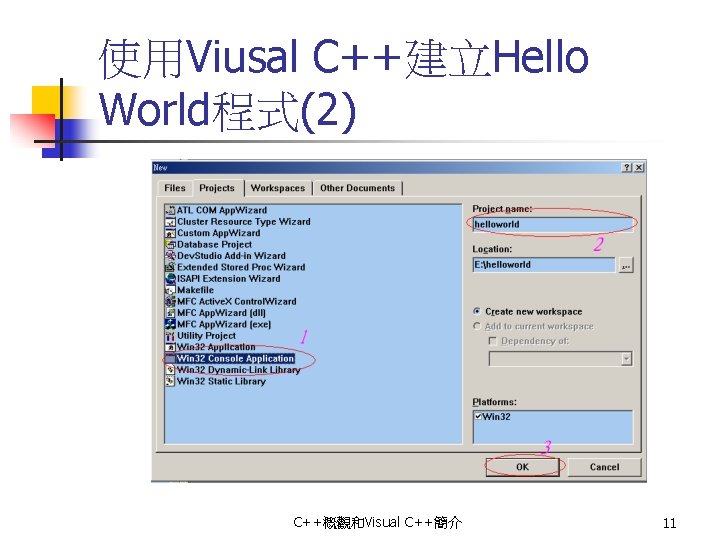Open the Other Documents tab
720x540 pixels.
(357, 188)
